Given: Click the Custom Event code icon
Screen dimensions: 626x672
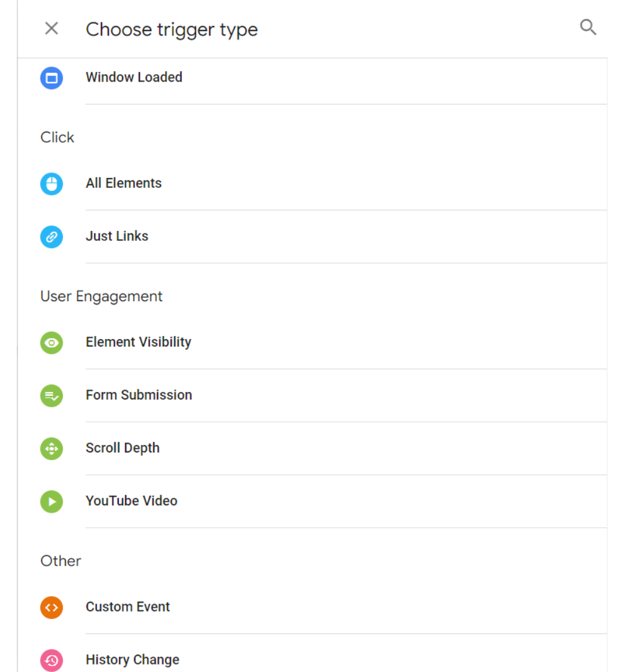Looking at the screenshot, I should (x=52, y=607).
